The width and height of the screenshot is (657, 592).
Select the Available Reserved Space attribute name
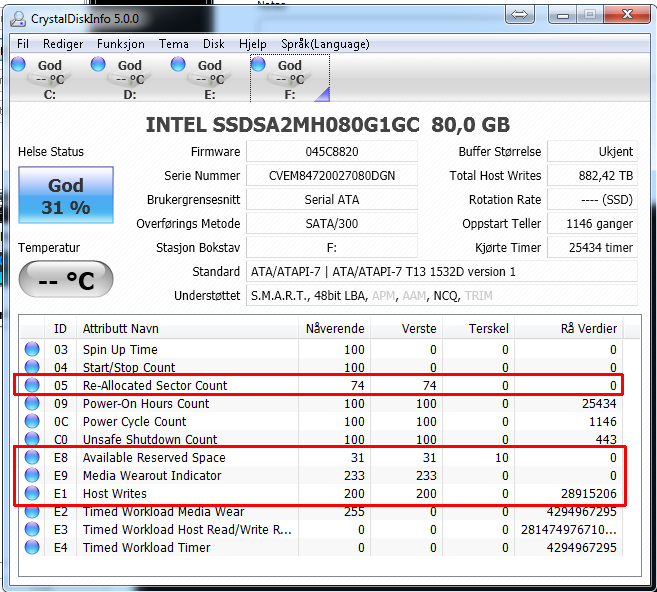[x=154, y=457]
